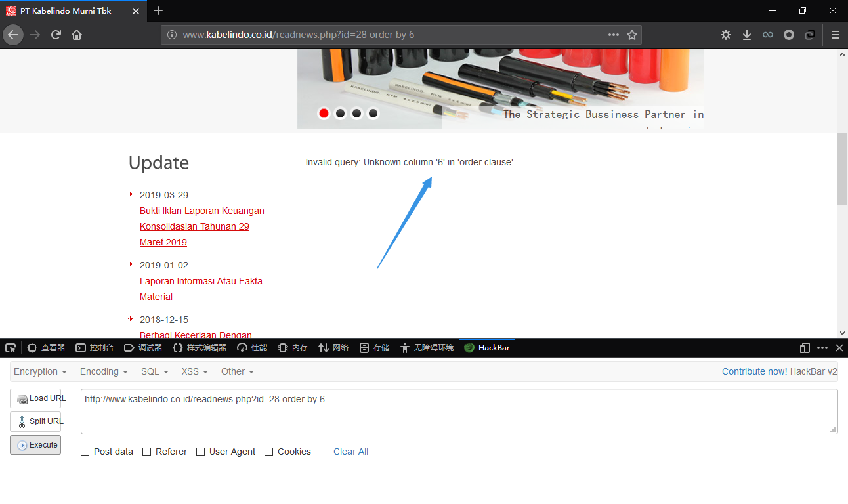Image resolution: width=848 pixels, height=504 pixels.
Task: Click the Execute button
Action: click(35, 445)
